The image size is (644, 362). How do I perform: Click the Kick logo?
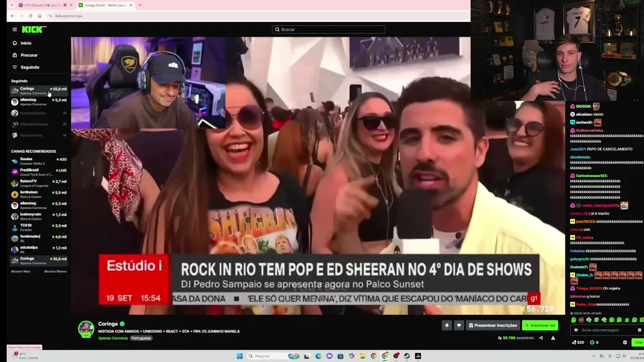point(34,30)
